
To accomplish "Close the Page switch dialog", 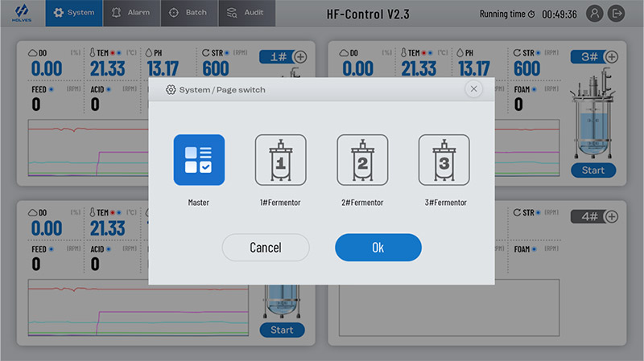I will pos(473,89).
